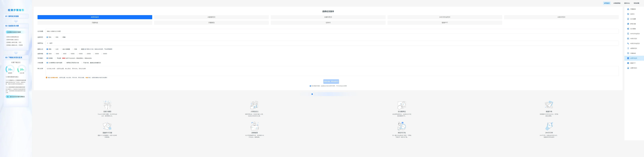Image resolution: width=644 pixels, height=157 pixels.
Task: Click the AI中文作业范文 icon in sidebar
Action: (x=628, y=34)
